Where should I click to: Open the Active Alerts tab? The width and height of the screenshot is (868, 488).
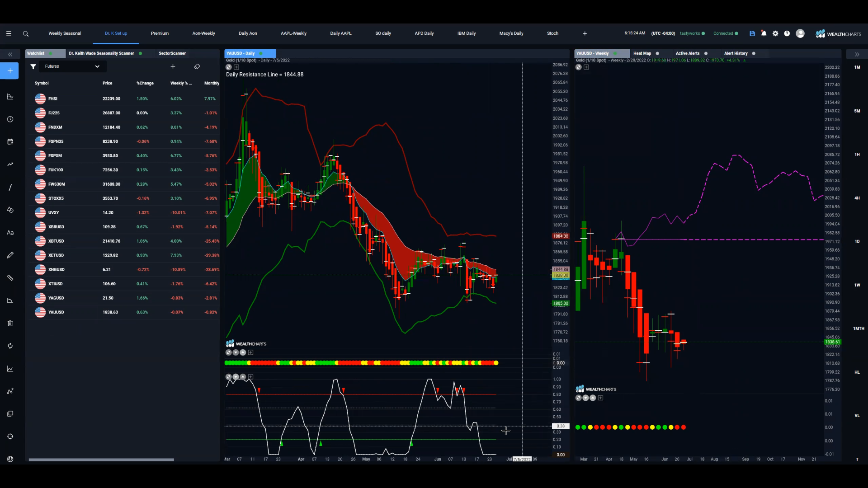click(x=688, y=53)
